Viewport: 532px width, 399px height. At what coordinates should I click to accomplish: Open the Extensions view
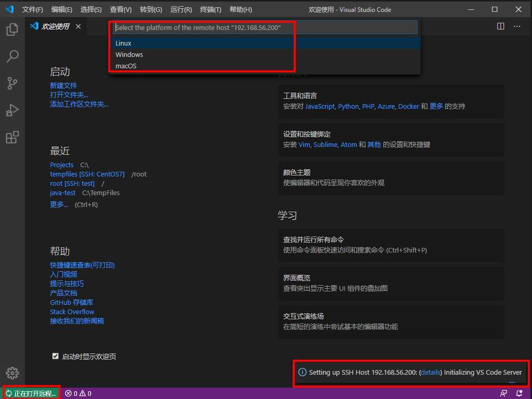[x=12, y=137]
